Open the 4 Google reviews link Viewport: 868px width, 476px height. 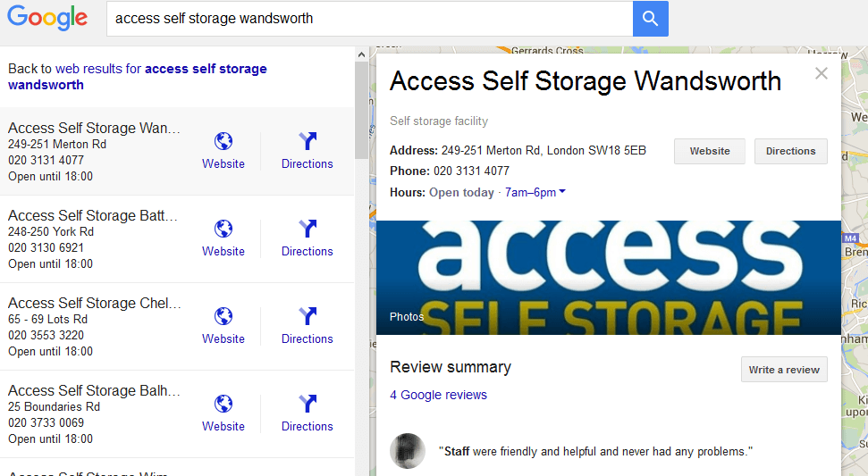click(x=438, y=395)
